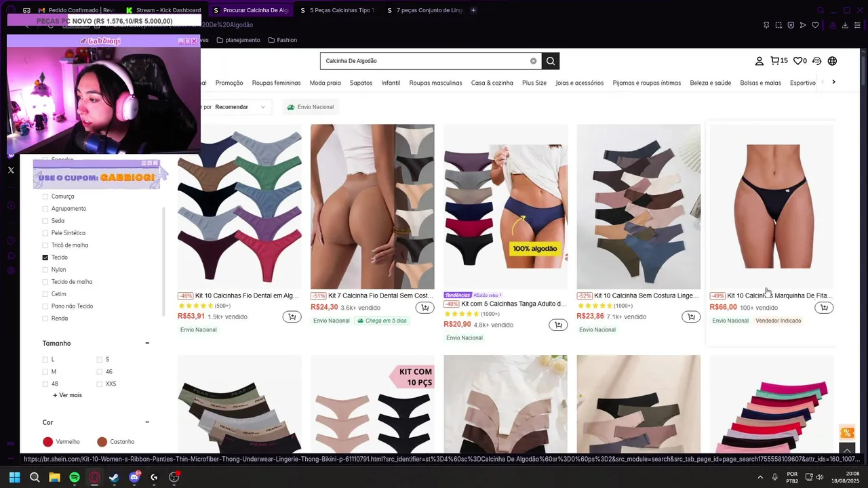Check the Agrupamento fabric filter
868x488 pixels.
[45, 209]
